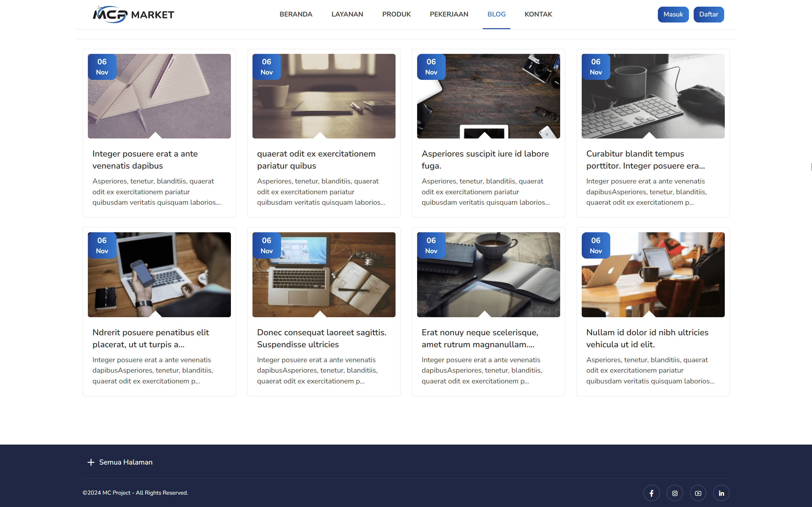Navigate to the BERANDA menu item
The height and width of the screenshot is (507, 812).
click(296, 14)
